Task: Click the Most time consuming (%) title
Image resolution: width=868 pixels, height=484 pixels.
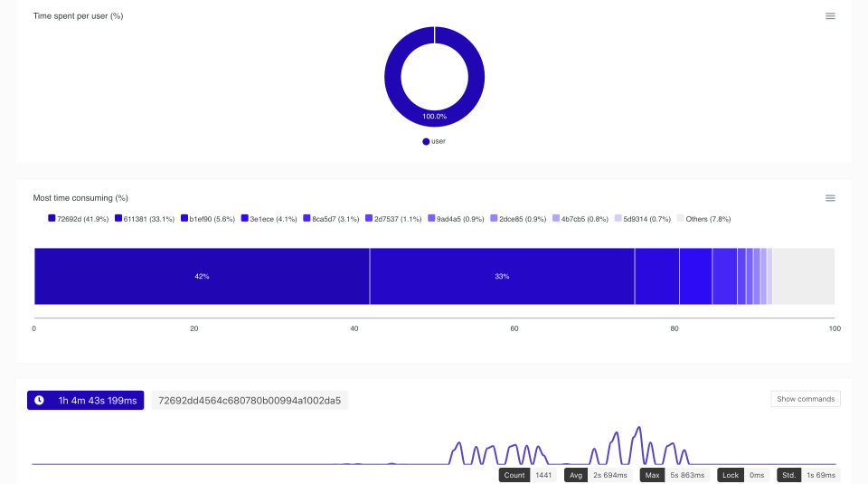Action: point(80,198)
